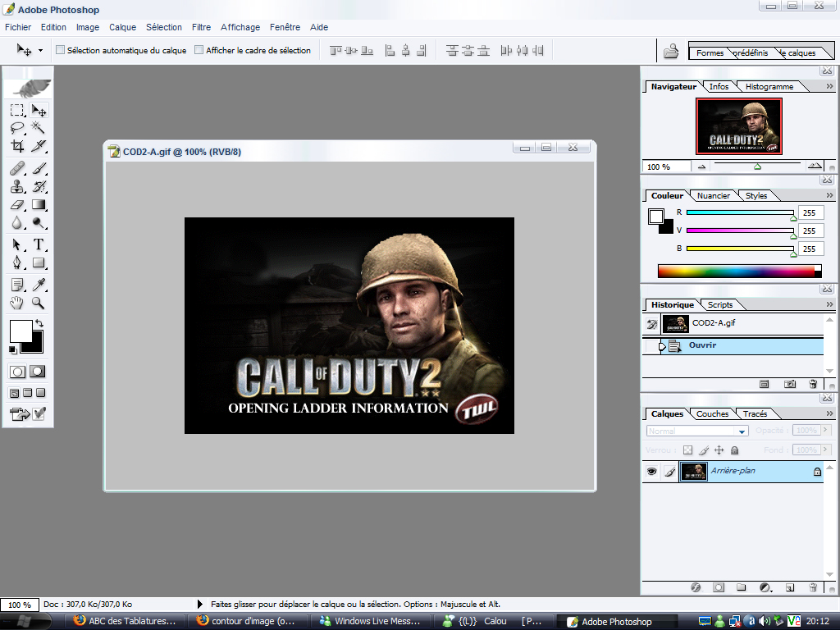This screenshot has height=630, width=840.
Task: Switch to Standard editing mode
Action: point(18,372)
